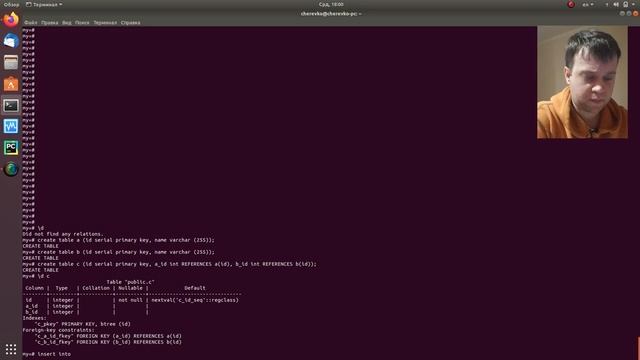The width and height of the screenshot is (640, 360).
Task: Launch Thunderbird mail from the dock
Action: point(11,41)
